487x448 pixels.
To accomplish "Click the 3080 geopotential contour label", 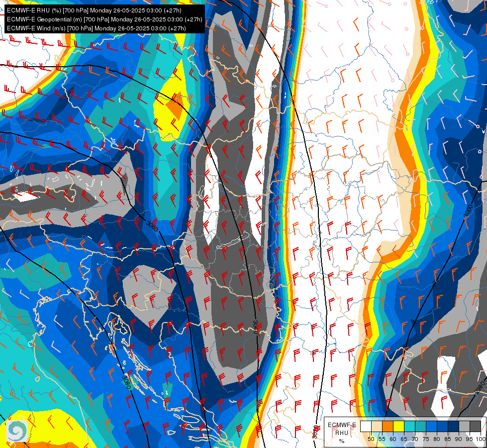I will tap(126, 382).
